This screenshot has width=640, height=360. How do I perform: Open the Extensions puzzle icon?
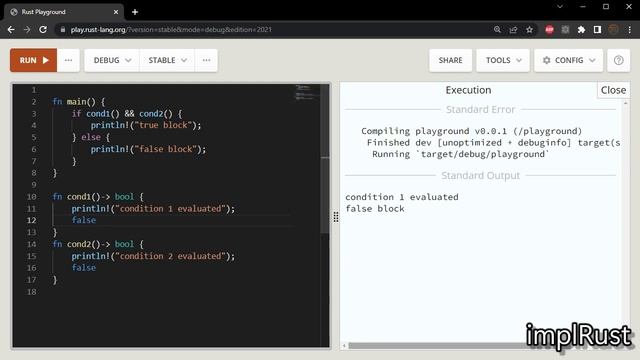581,29
